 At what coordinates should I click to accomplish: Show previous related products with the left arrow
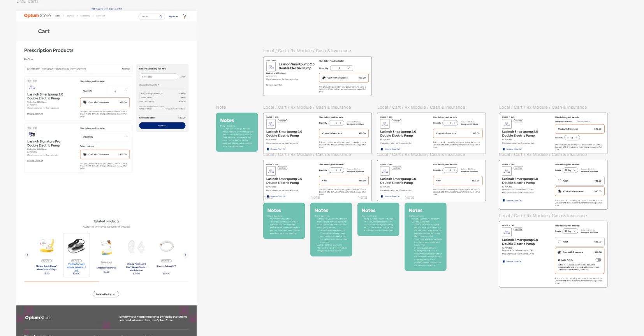pyautogui.click(x=27, y=255)
